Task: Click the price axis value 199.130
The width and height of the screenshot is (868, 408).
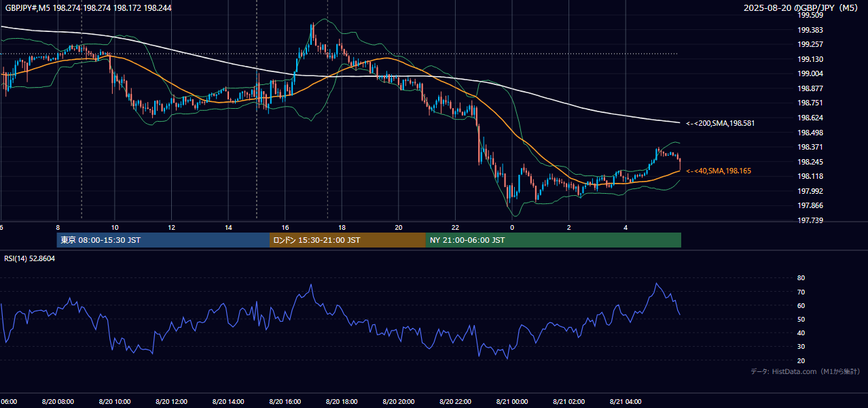Action: click(x=810, y=59)
